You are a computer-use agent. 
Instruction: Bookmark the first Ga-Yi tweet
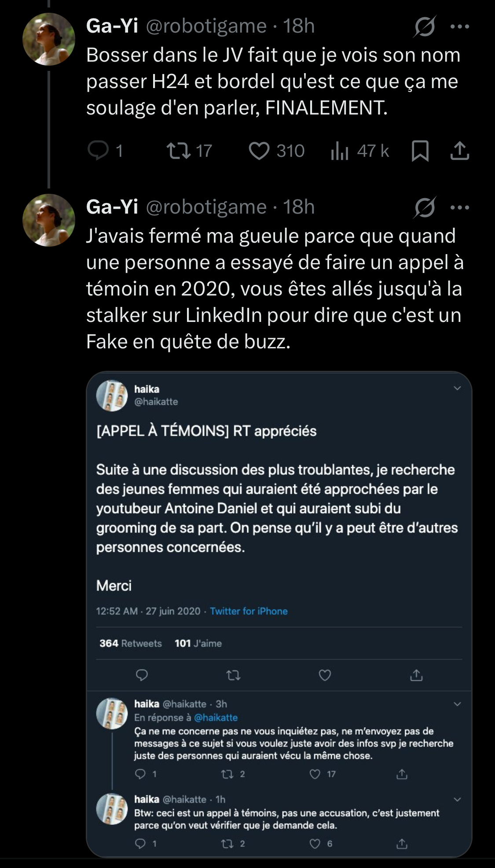[420, 151]
